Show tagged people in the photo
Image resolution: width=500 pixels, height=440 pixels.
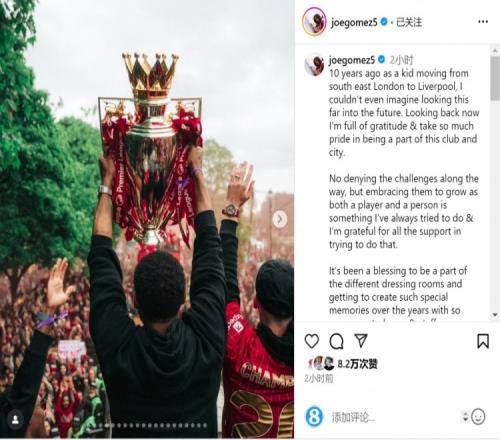(15, 420)
